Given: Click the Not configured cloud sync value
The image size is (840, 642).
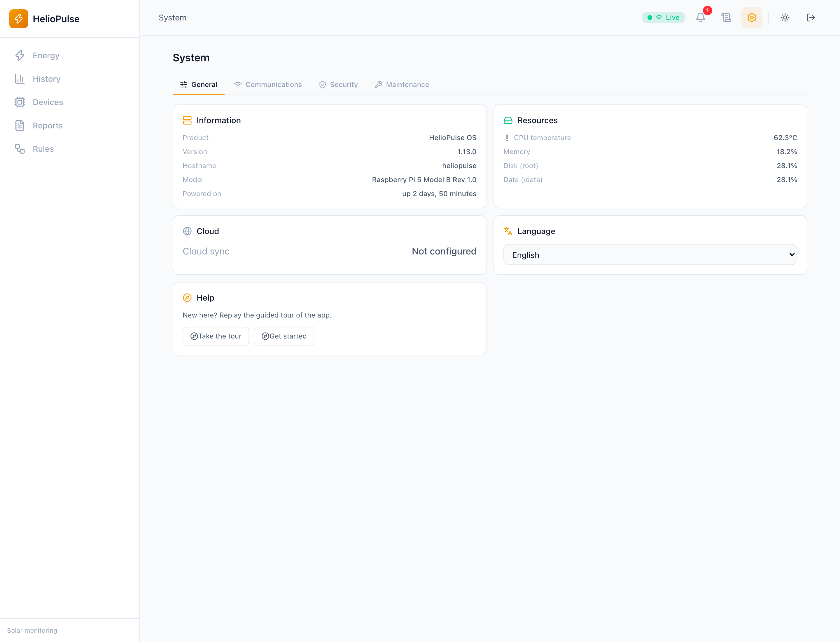Looking at the screenshot, I should coord(444,252).
